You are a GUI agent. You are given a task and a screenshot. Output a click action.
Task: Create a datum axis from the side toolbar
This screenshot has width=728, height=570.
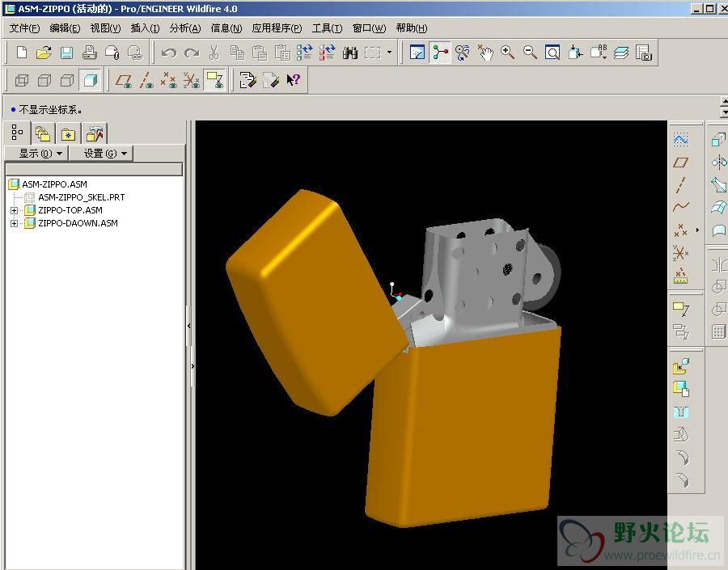(x=680, y=184)
